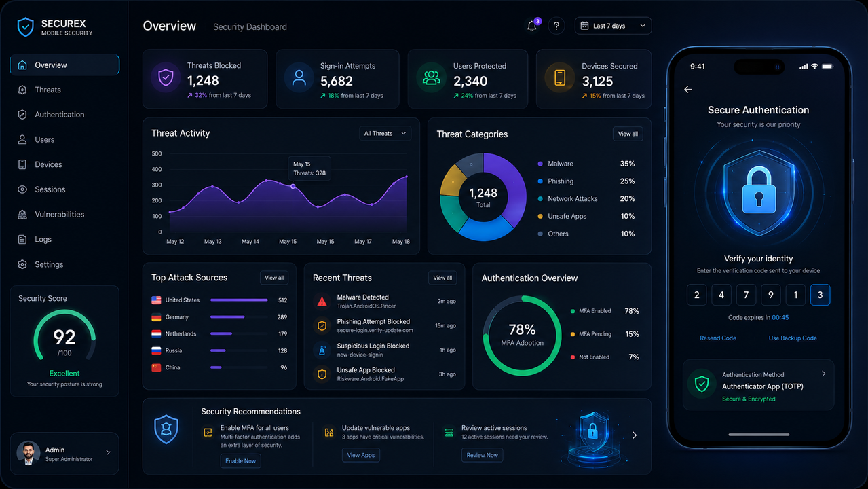Click the Germany flag icon
The image size is (868, 489).
click(156, 317)
